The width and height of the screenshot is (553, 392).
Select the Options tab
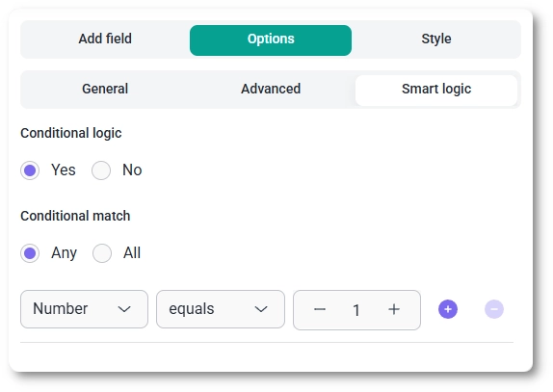(x=271, y=40)
